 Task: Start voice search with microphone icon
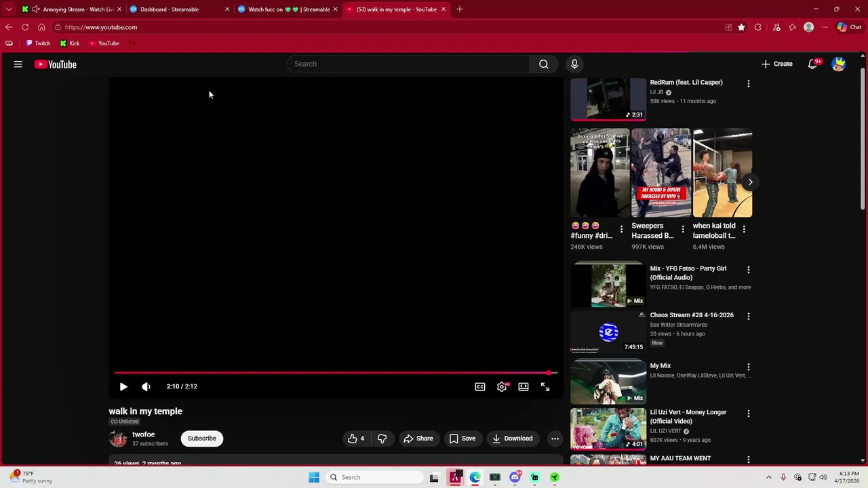(x=574, y=64)
